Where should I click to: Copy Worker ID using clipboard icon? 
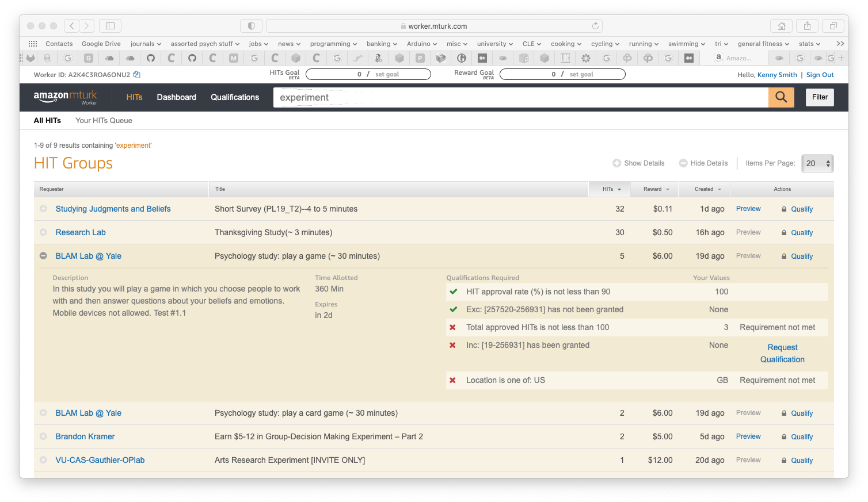point(136,75)
